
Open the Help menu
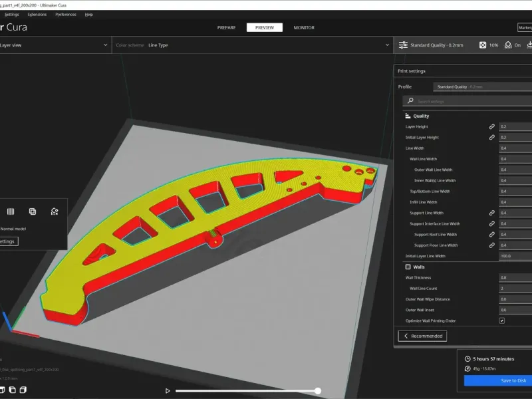tap(89, 15)
